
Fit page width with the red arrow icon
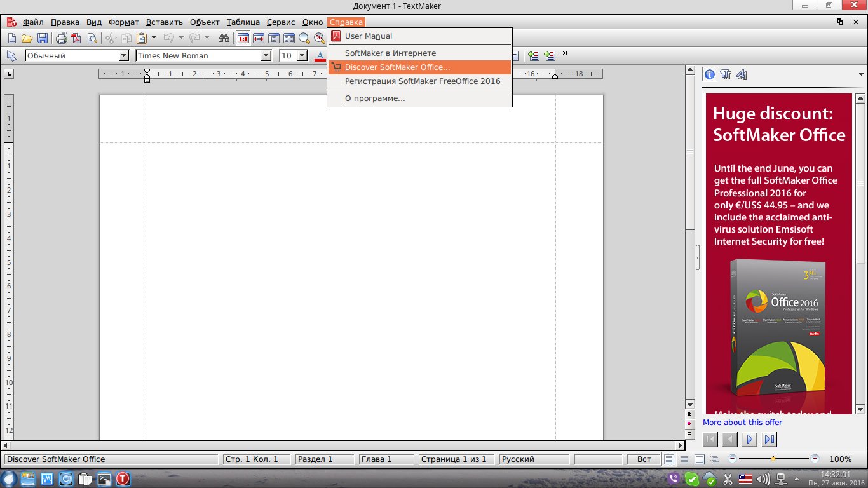[x=258, y=38]
